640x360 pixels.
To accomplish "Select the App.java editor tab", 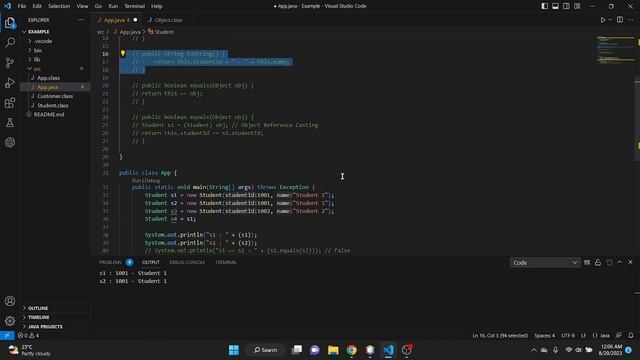I will (x=117, y=20).
